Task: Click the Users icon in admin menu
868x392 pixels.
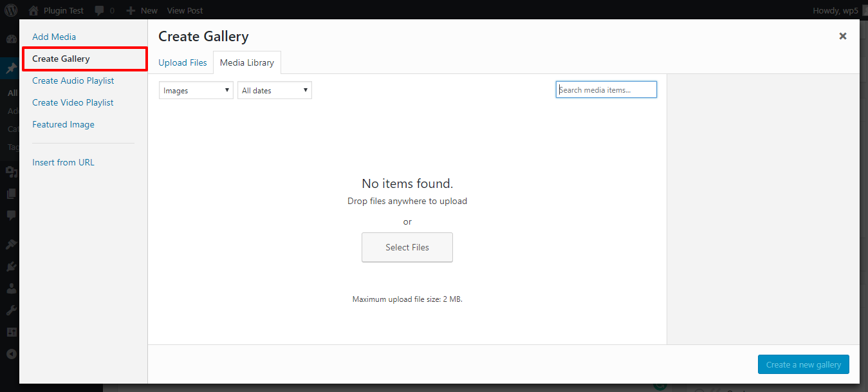Action: [x=11, y=288]
